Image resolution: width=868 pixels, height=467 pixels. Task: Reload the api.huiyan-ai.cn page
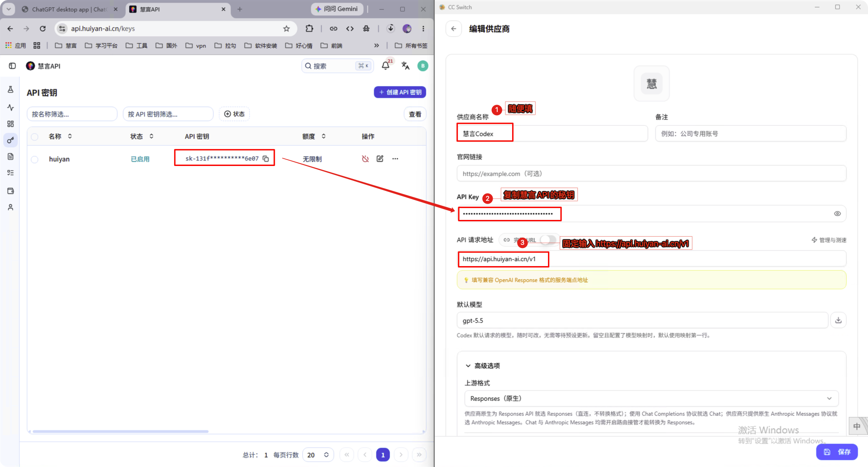(43, 29)
